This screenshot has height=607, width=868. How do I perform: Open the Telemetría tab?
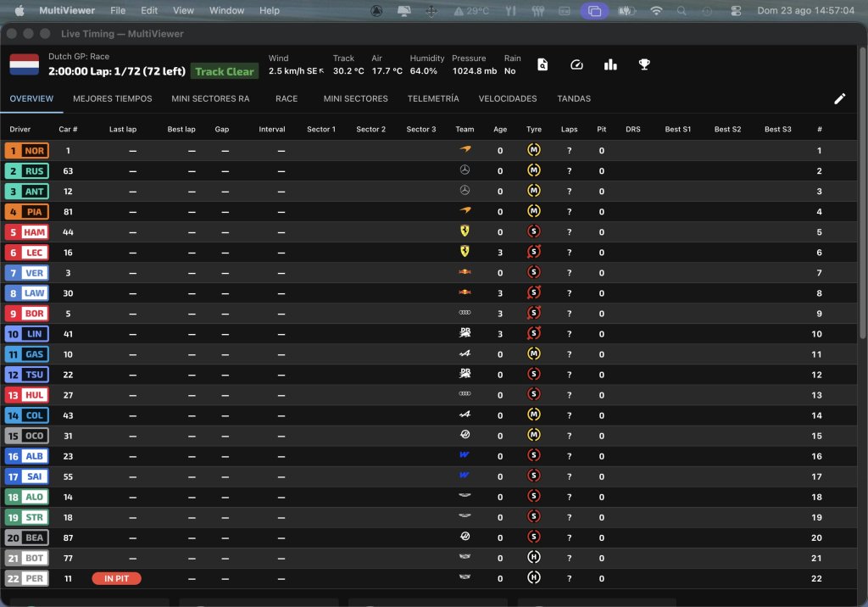pyautogui.click(x=433, y=98)
